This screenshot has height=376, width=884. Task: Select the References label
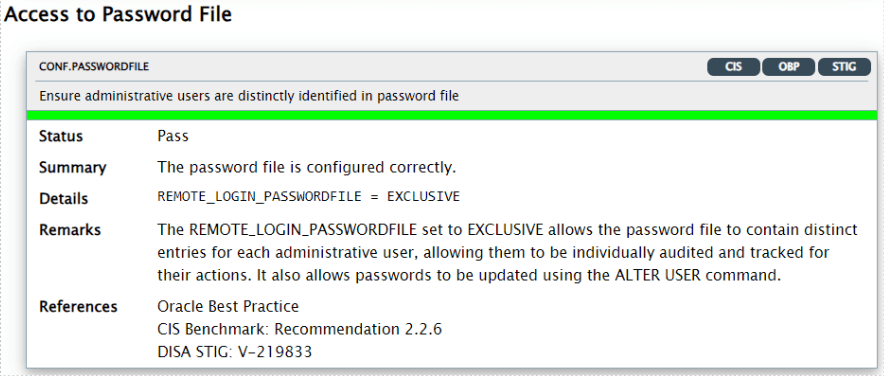(x=78, y=307)
